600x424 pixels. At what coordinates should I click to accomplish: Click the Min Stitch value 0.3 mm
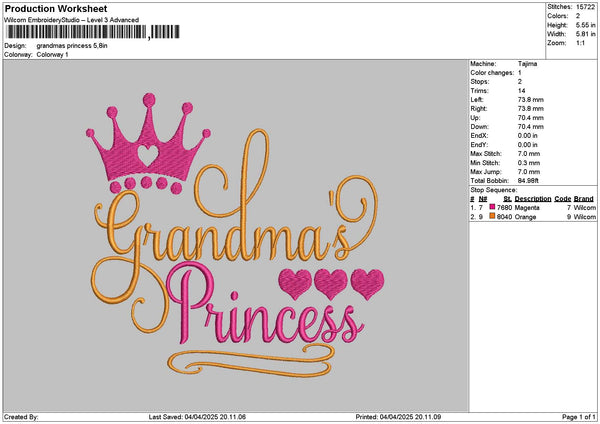pos(529,163)
